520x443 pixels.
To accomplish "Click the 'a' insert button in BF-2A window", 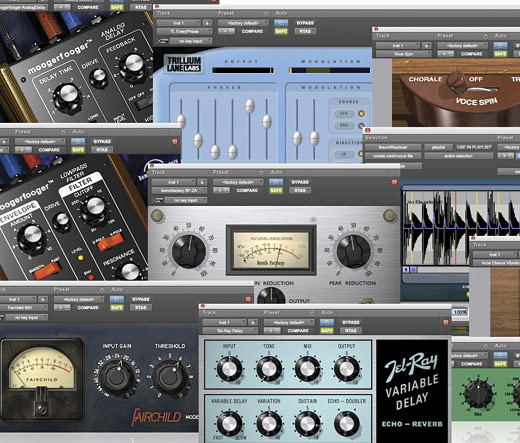I will [202, 182].
